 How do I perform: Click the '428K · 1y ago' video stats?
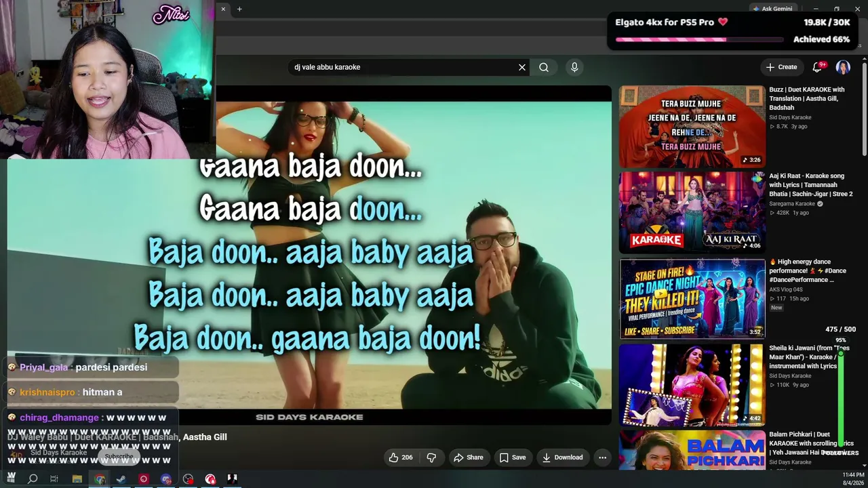pyautogui.click(x=789, y=213)
